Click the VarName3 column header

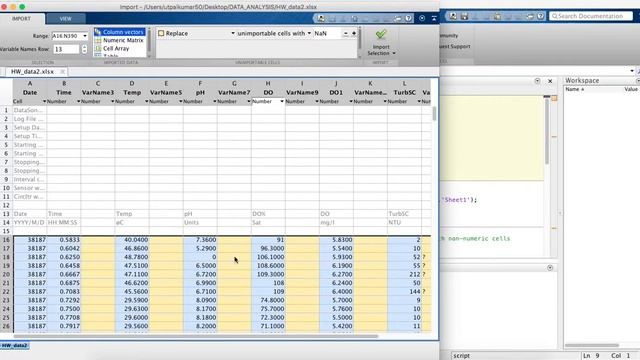click(x=98, y=93)
